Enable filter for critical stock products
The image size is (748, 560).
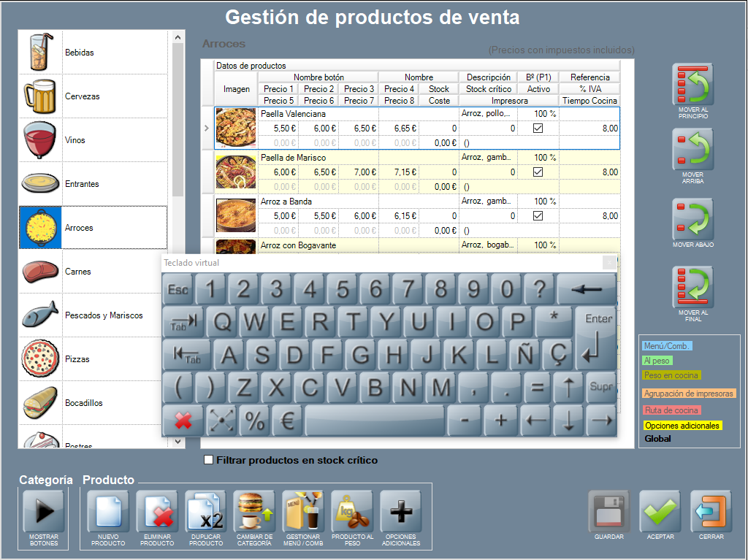click(209, 460)
